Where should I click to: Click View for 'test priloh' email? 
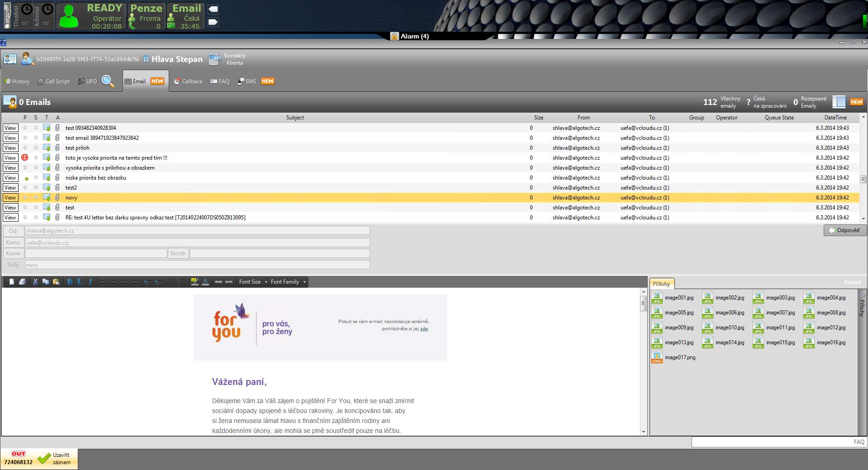[x=10, y=148]
